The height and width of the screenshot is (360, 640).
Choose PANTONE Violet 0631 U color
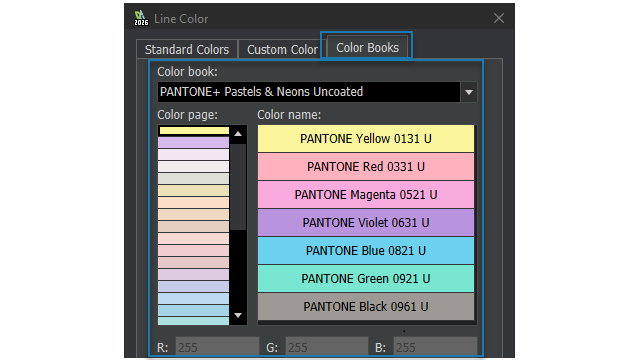(x=366, y=222)
